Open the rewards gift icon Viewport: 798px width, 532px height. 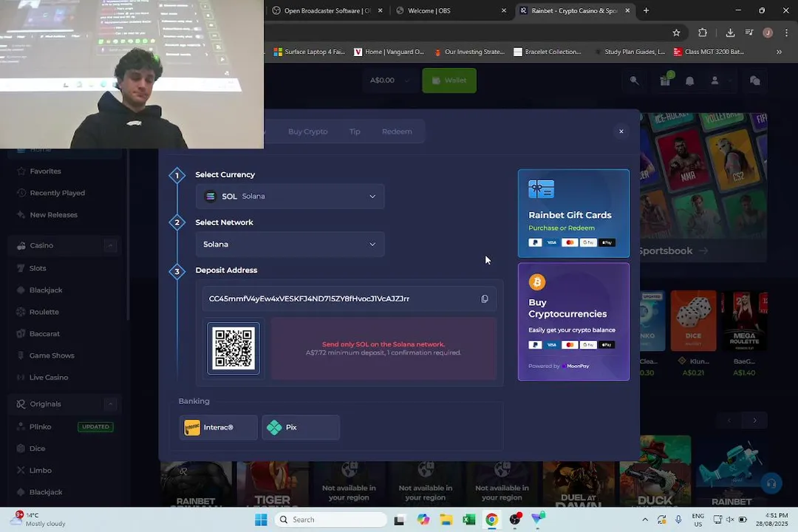coord(665,81)
